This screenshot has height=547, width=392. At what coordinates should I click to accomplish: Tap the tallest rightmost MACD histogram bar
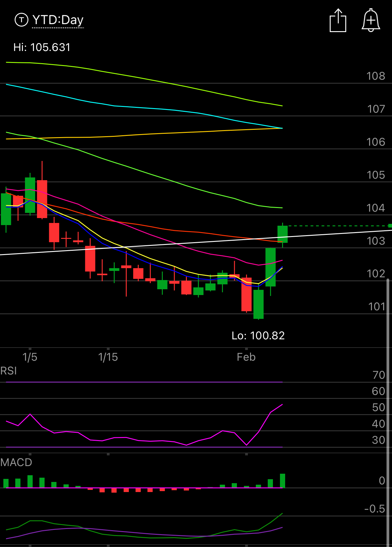point(282,481)
